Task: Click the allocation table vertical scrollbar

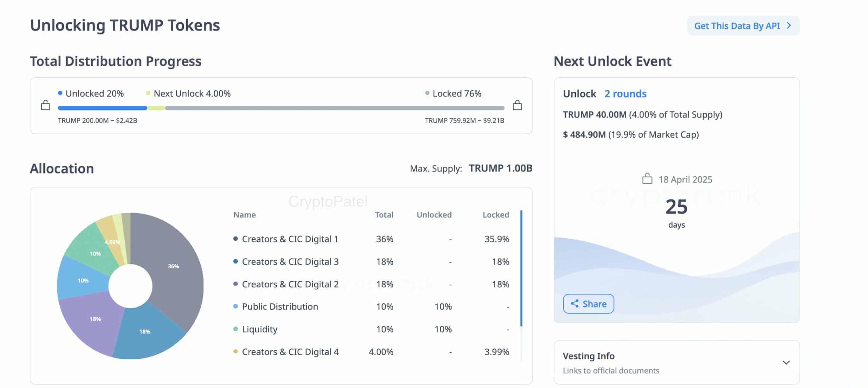Action: (x=521, y=268)
